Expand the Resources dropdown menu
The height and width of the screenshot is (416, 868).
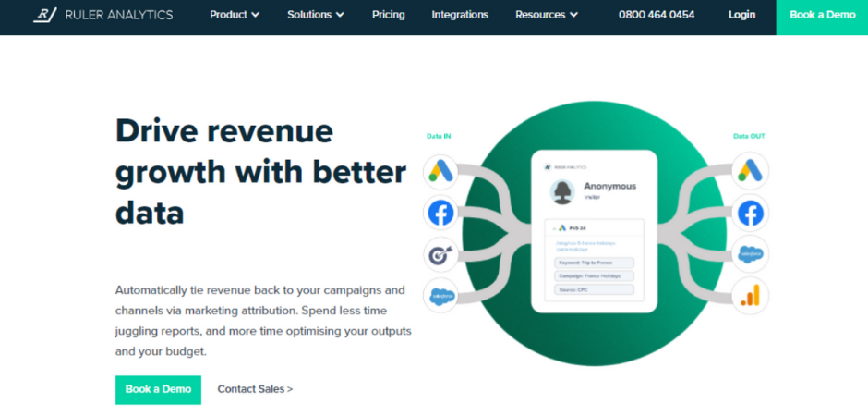click(547, 15)
